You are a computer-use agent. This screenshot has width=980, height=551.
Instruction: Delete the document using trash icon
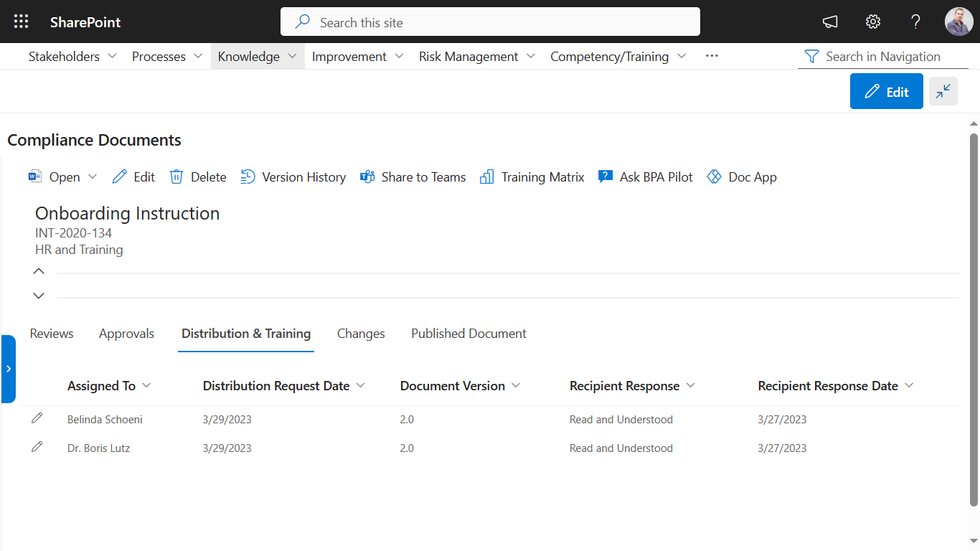176,176
